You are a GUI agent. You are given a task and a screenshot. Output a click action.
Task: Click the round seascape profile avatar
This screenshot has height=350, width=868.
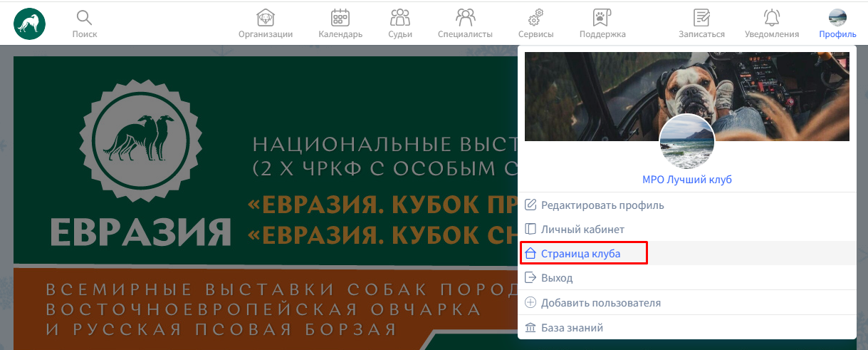(687, 141)
